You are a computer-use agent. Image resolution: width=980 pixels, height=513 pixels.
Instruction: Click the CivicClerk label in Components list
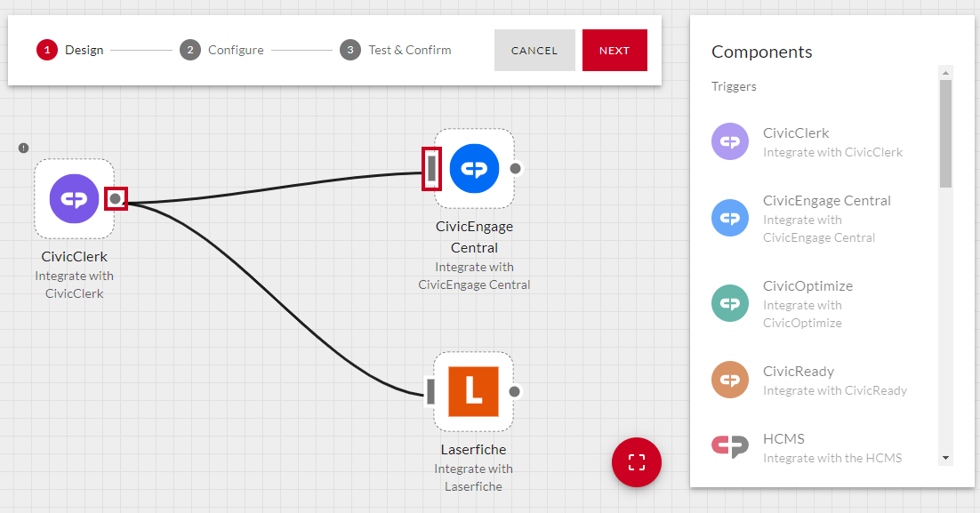coord(796,133)
